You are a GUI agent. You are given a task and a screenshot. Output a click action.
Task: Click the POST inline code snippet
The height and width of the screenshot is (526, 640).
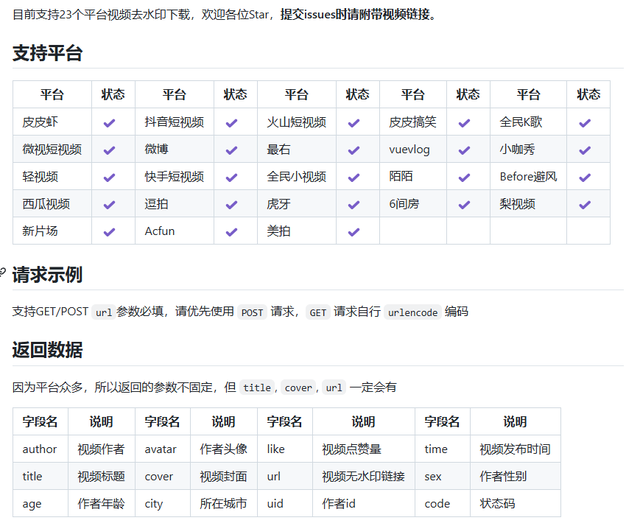(253, 312)
